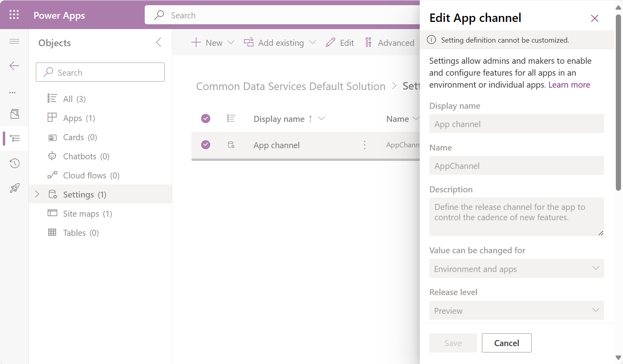
Task: Toggle the select-all checkbox in grid header
Action: tap(206, 118)
